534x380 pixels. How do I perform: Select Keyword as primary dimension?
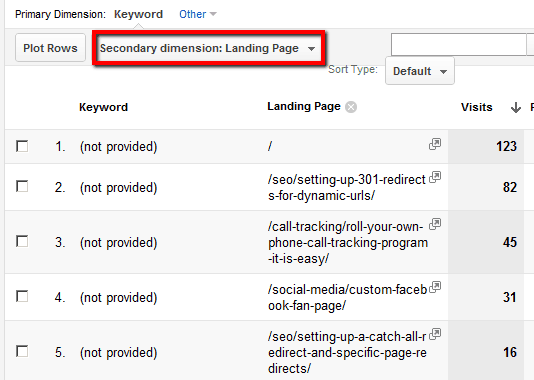(138, 14)
